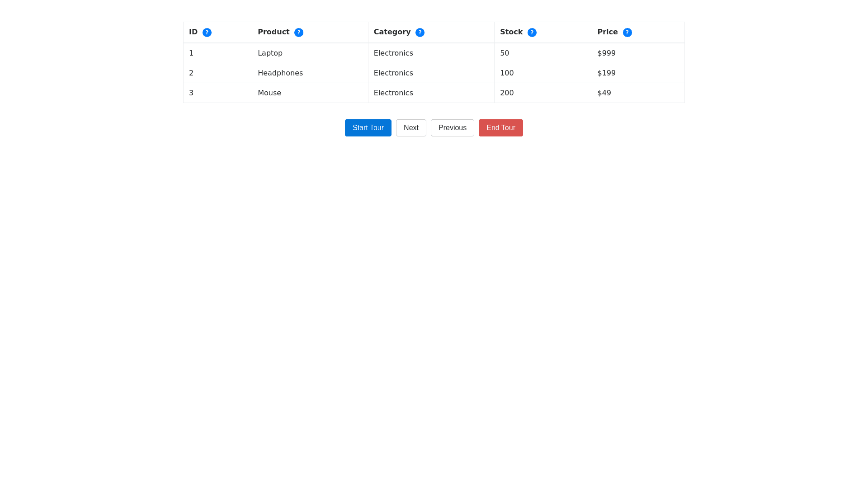Click the Electronics cell in Laptop row
Image resolution: width=868 pixels, height=488 pixels.
click(x=393, y=53)
